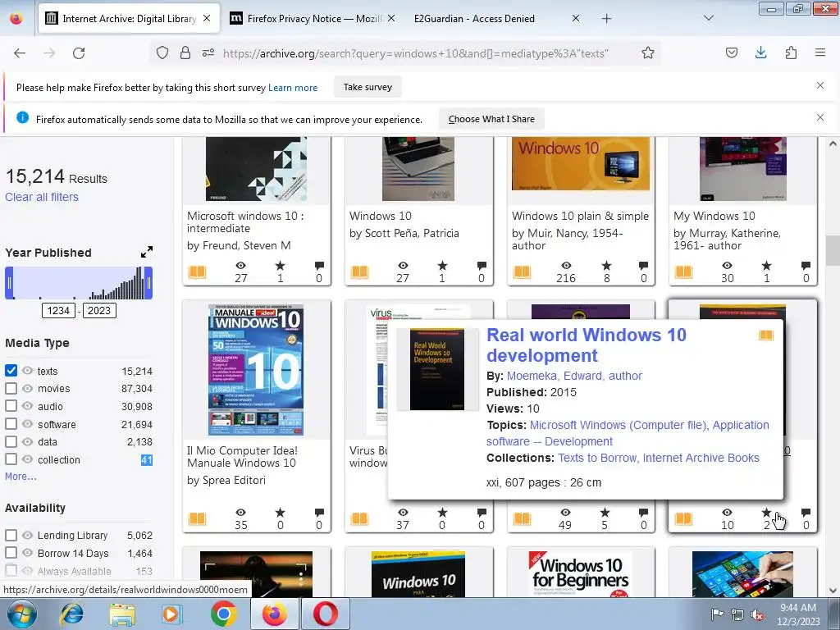Open Internet Archive Books collection link

[701, 458]
